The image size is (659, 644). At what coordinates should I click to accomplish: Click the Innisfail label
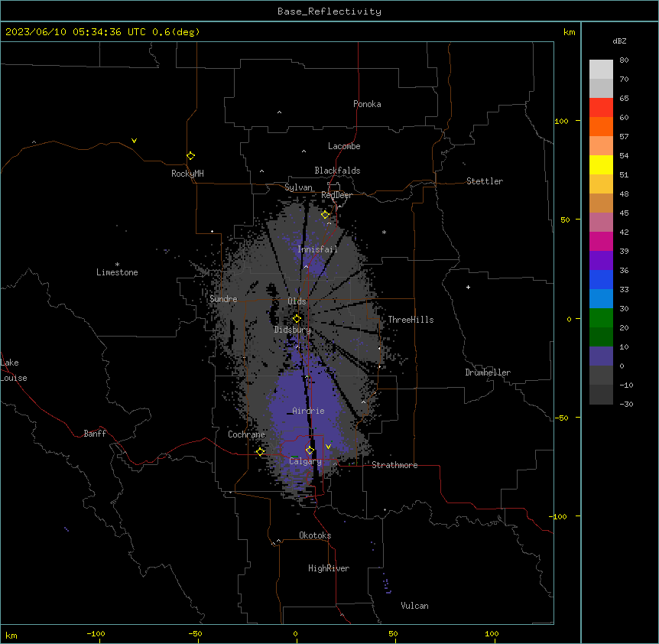317,249
